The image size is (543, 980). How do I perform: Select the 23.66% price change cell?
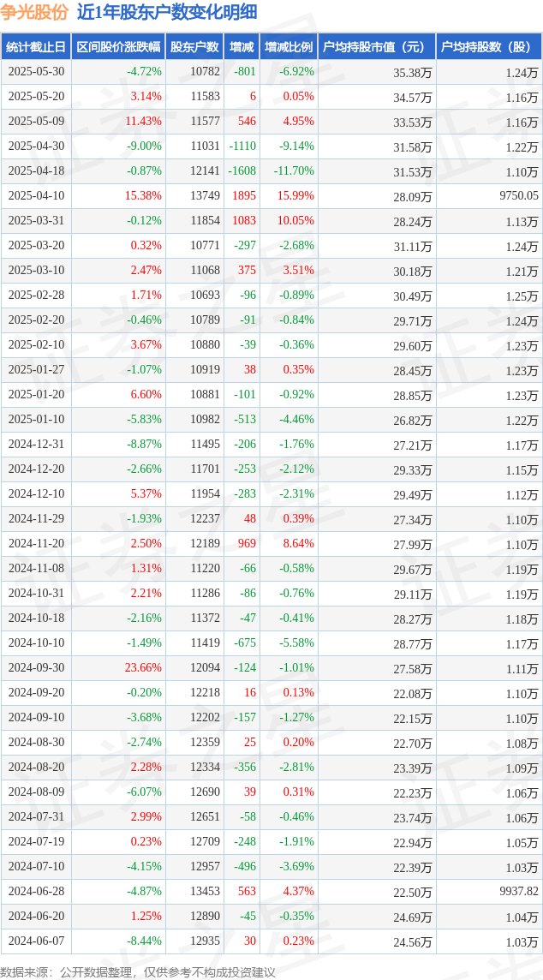pyautogui.click(x=145, y=668)
